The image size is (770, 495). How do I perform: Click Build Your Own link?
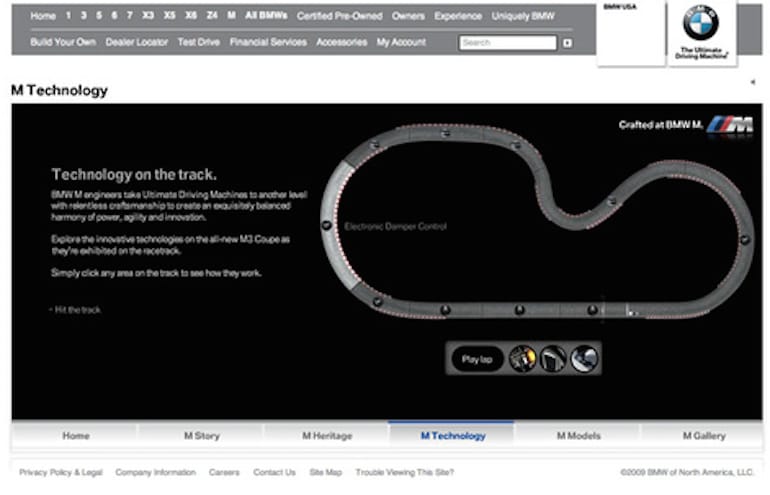(x=63, y=42)
